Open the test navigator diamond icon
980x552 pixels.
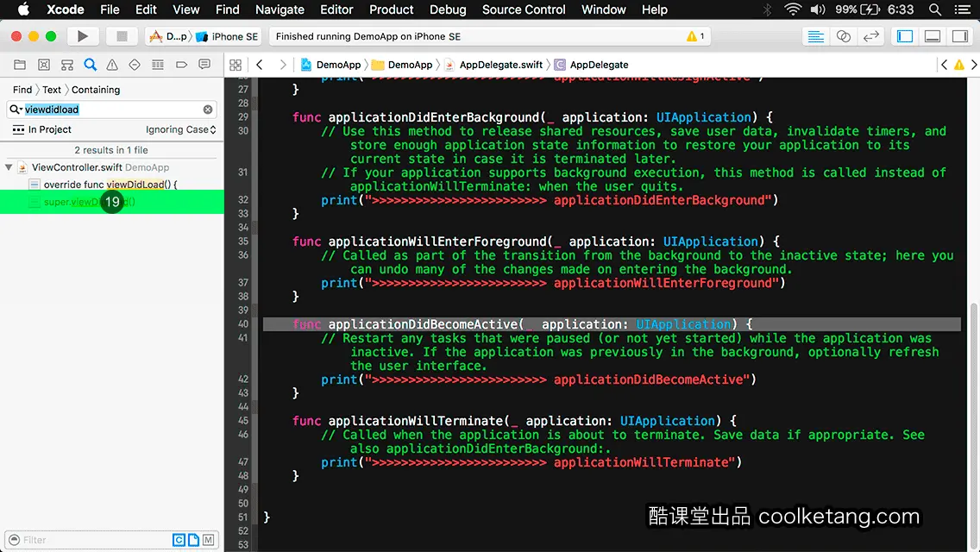(x=135, y=65)
